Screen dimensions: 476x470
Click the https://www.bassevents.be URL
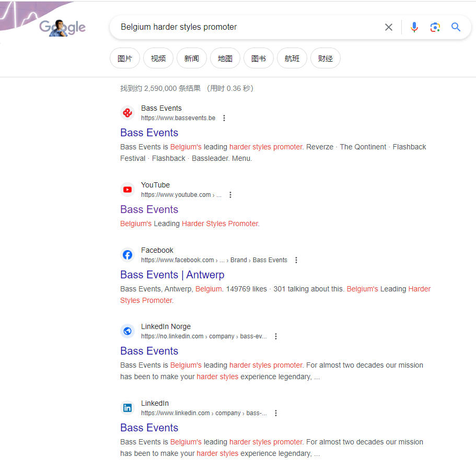[x=178, y=118]
